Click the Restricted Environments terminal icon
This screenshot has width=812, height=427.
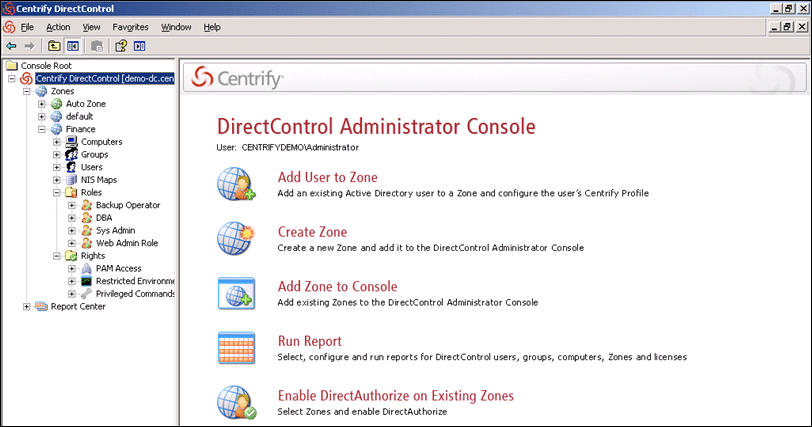[x=86, y=281]
